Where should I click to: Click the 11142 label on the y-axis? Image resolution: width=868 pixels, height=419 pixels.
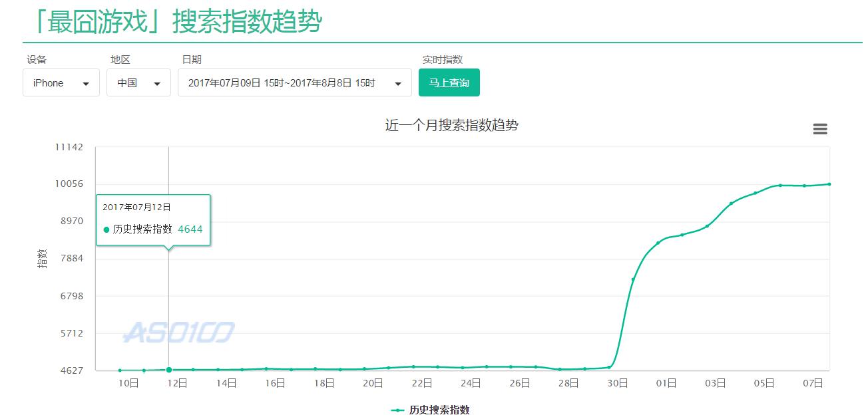pyautogui.click(x=69, y=147)
